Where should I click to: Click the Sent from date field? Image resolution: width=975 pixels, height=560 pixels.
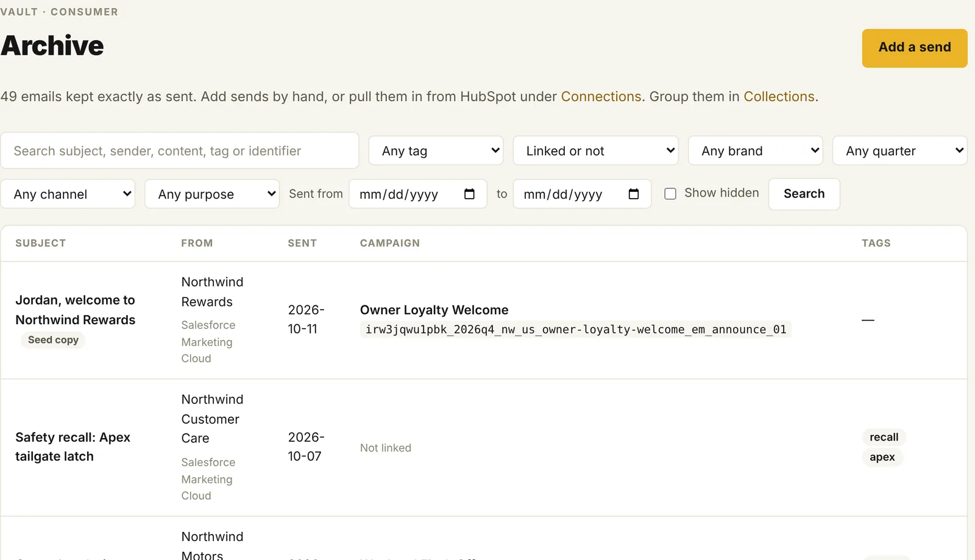pyautogui.click(x=418, y=194)
